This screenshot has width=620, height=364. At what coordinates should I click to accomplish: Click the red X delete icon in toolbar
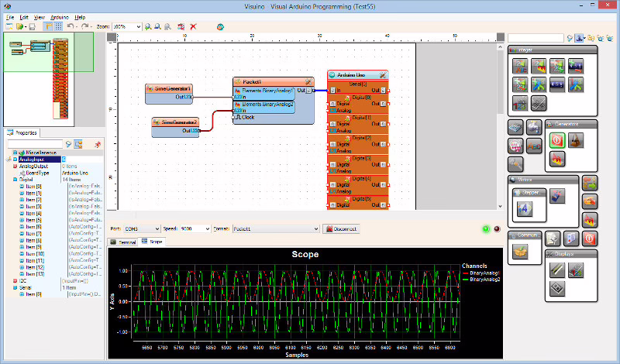click(193, 26)
